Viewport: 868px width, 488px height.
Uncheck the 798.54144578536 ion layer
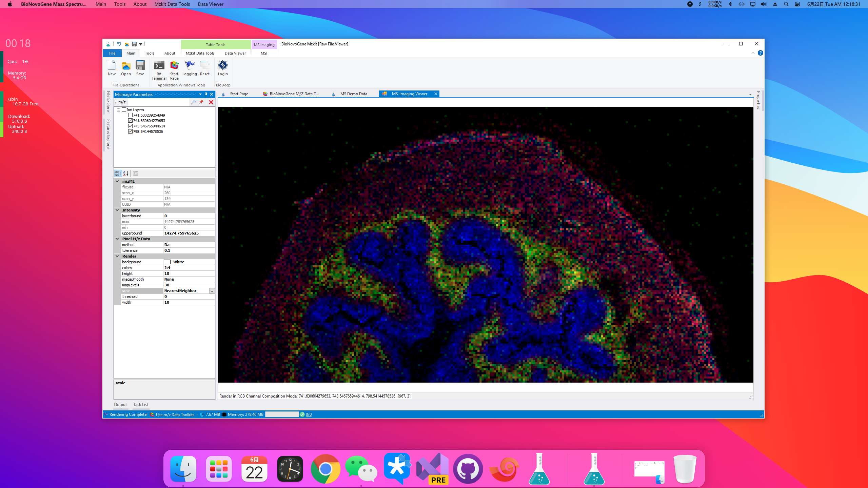(x=130, y=131)
